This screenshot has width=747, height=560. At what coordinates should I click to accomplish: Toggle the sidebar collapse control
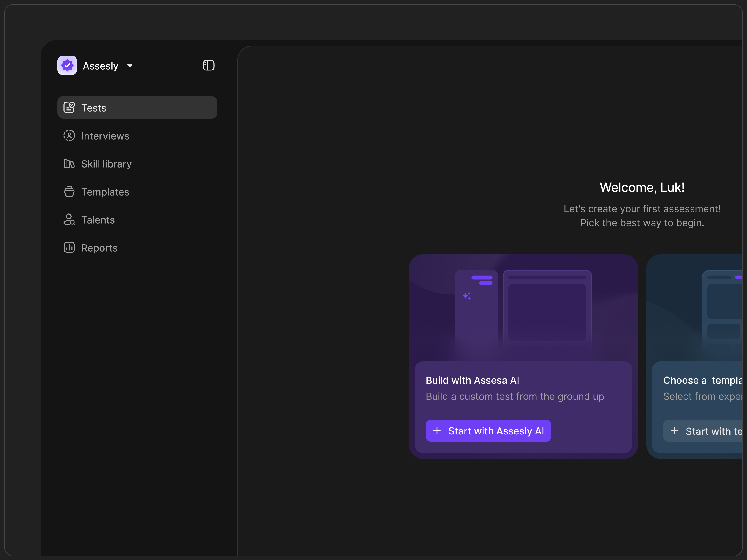[208, 65]
